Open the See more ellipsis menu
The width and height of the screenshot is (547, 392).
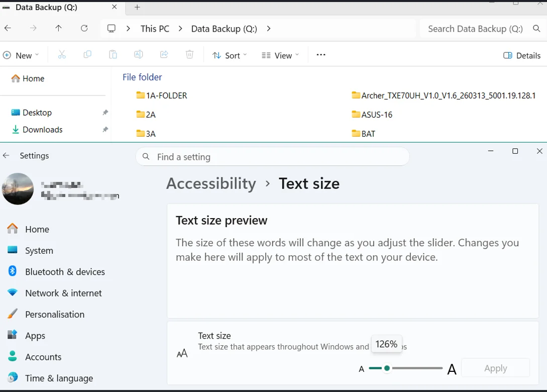321,55
